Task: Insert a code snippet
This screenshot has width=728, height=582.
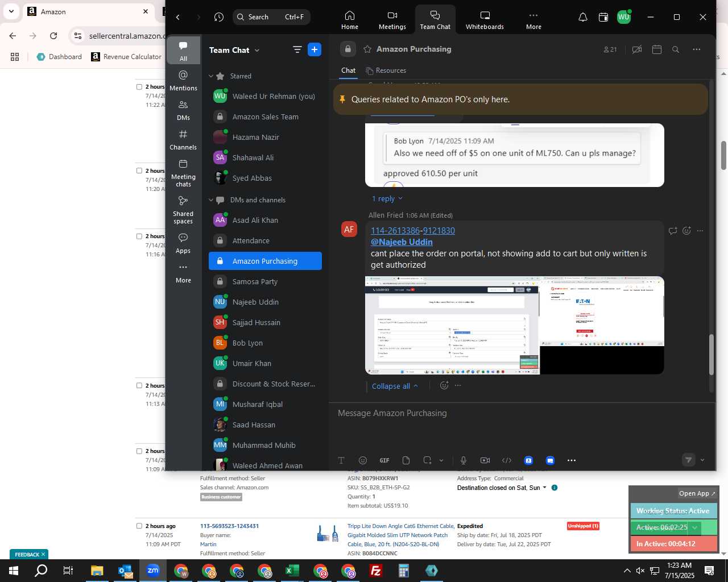Action: coord(507,460)
